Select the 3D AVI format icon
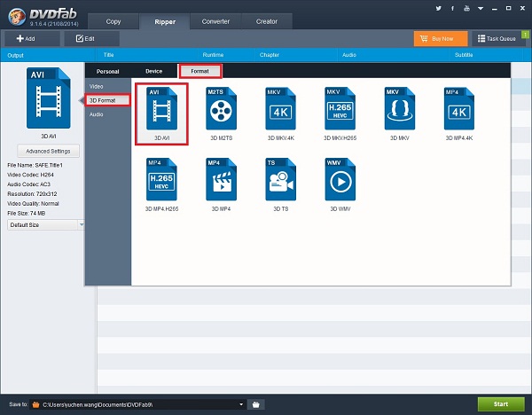532x415 pixels. tap(162, 108)
